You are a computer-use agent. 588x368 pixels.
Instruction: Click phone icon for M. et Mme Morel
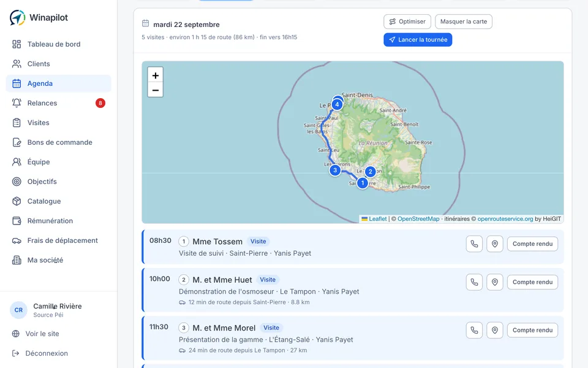[x=474, y=331]
